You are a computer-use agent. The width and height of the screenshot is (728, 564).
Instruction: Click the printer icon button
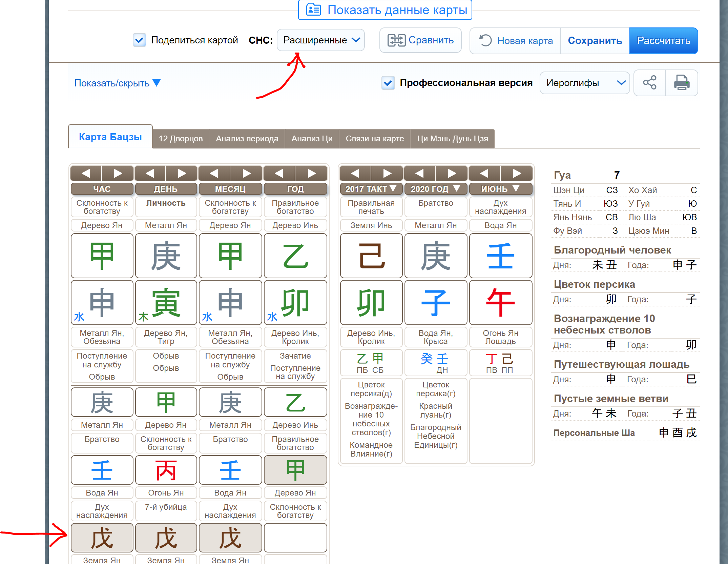(x=681, y=83)
